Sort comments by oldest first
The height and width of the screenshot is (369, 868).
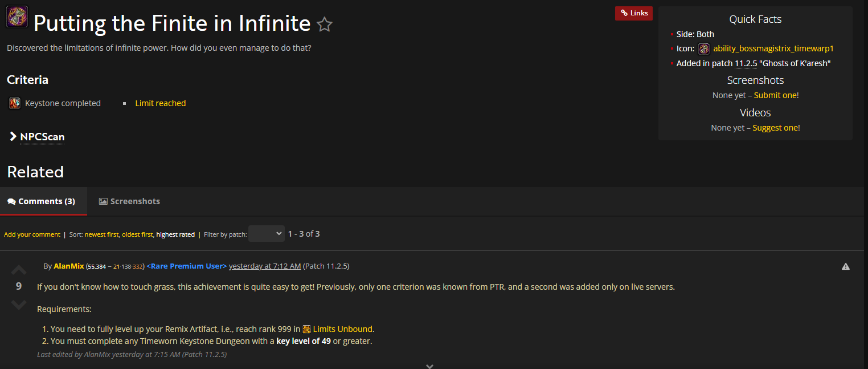click(x=137, y=234)
